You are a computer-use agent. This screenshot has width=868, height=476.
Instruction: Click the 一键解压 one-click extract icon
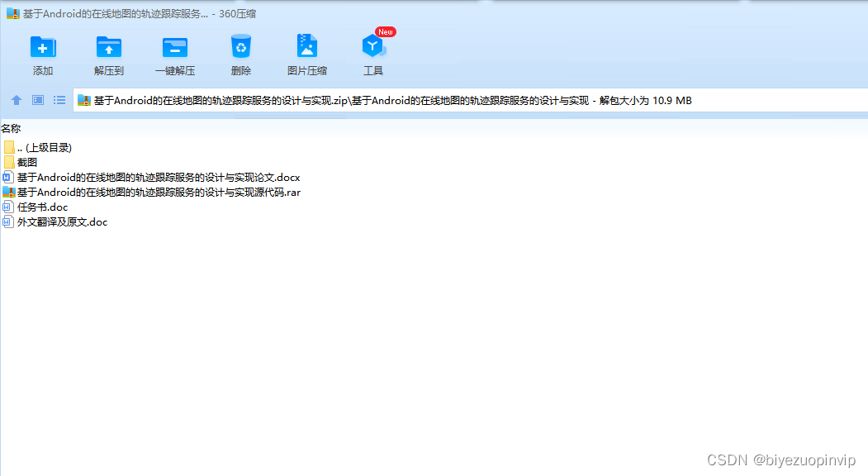tap(175, 48)
